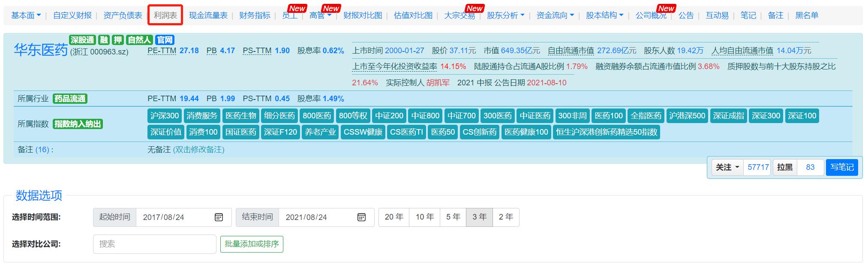
Task: Open the 互动易 tab
Action: [717, 15]
